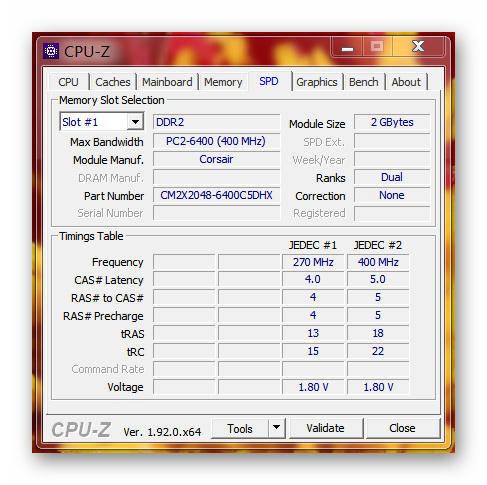487x485 pixels.
Task: Click the Frequency row label
Action: point(118,262)
